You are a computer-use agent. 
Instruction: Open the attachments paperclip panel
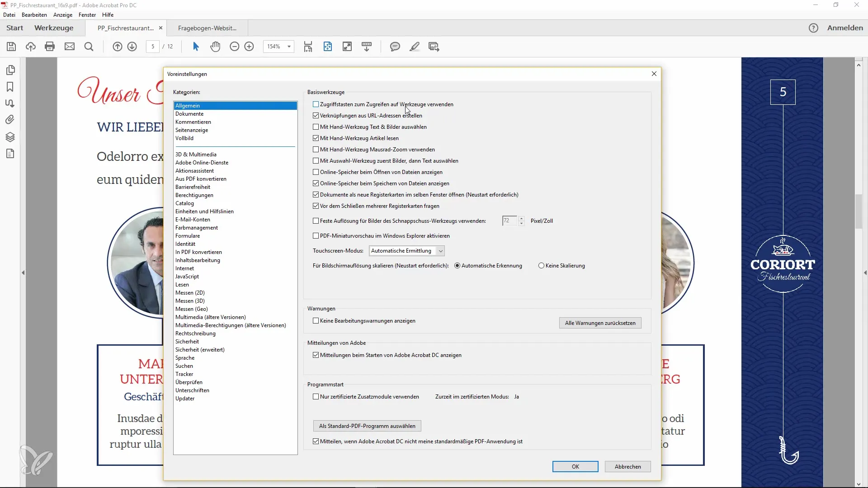(10, 120)
